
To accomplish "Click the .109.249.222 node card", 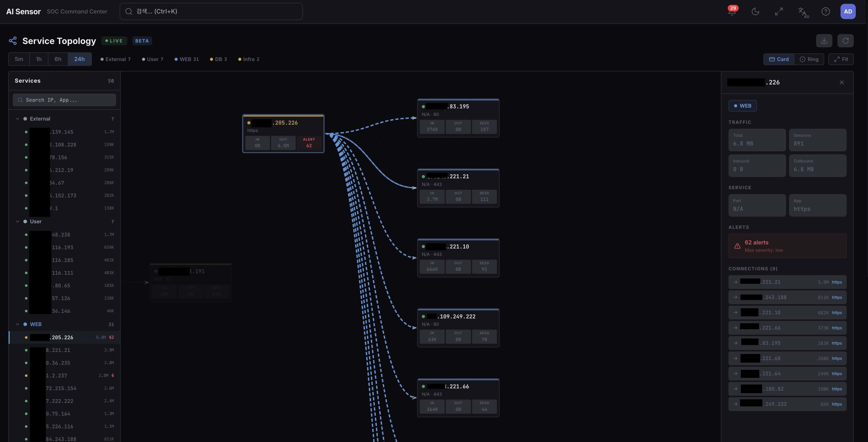I will (x=458, y=328).
